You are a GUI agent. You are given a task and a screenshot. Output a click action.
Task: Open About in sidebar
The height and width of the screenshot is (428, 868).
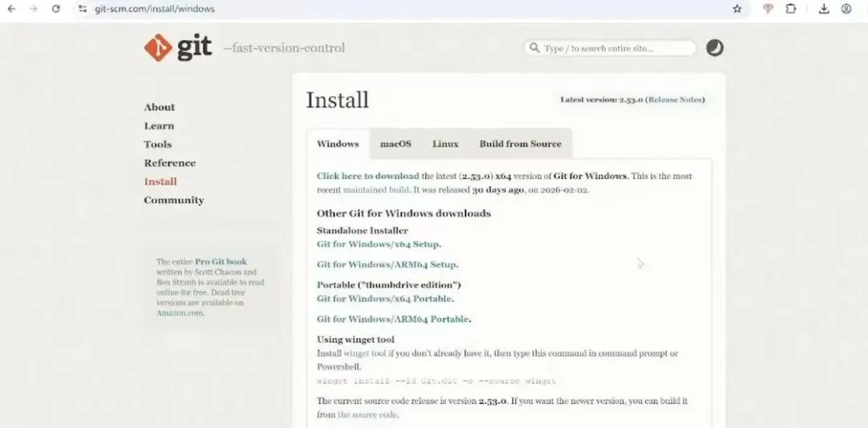point(159,108)
